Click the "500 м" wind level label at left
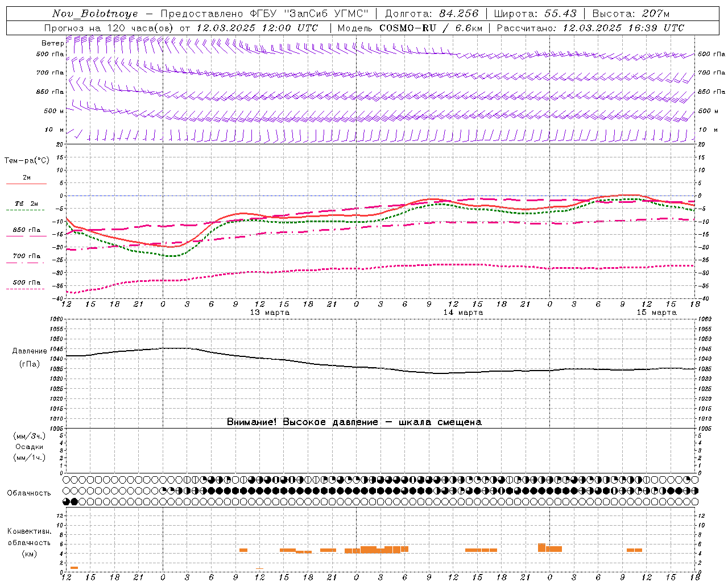728x582 pixels. point(54,111)
